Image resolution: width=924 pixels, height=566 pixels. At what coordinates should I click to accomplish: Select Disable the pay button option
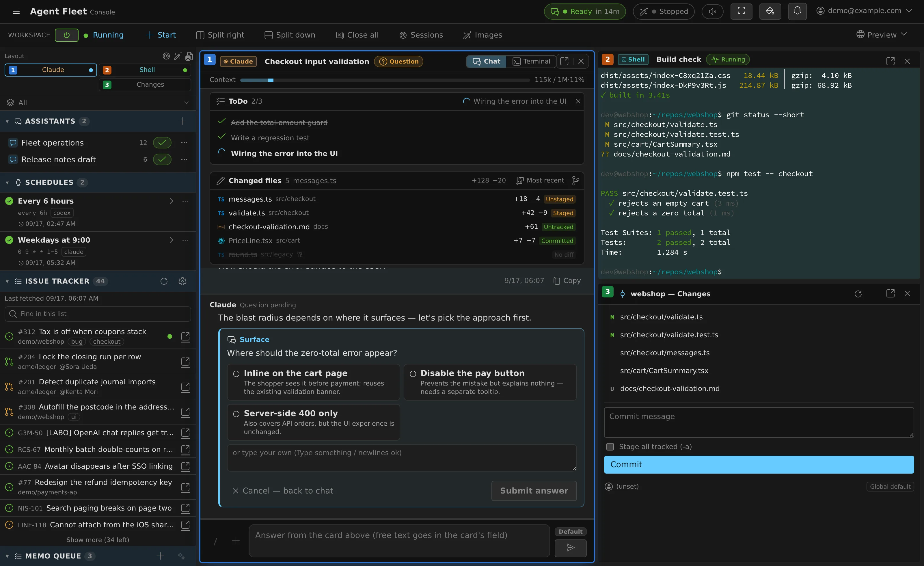490,382
